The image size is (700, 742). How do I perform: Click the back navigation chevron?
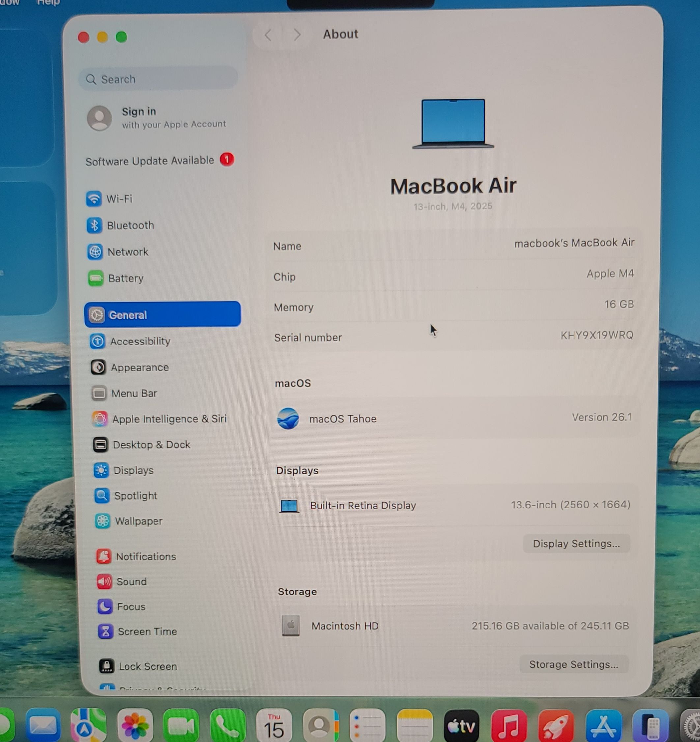coord(268,35)
